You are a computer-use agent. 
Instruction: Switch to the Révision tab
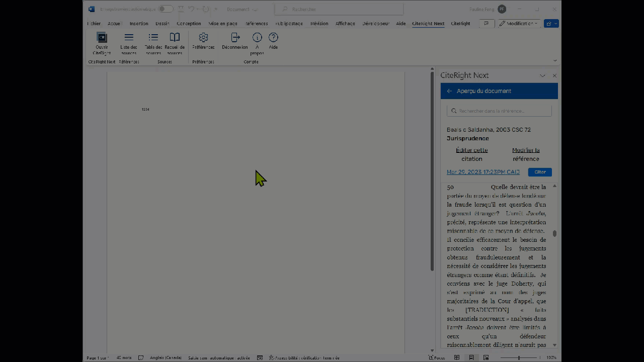coord(319,24)
